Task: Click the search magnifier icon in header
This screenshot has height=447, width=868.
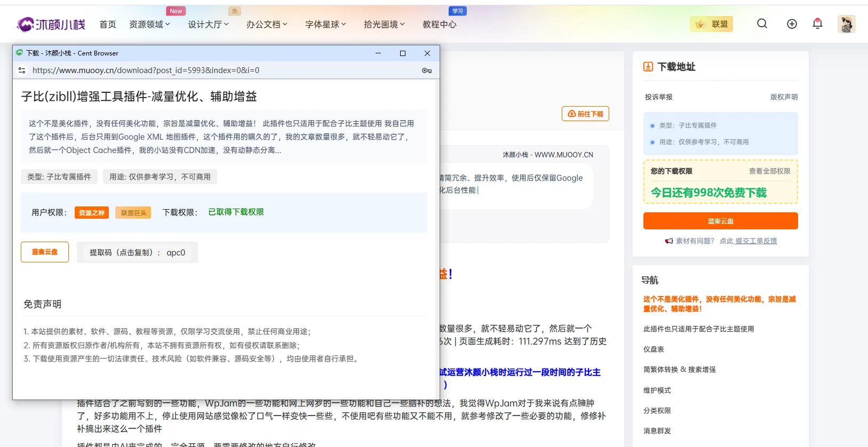Action: (x=762, y=23)
